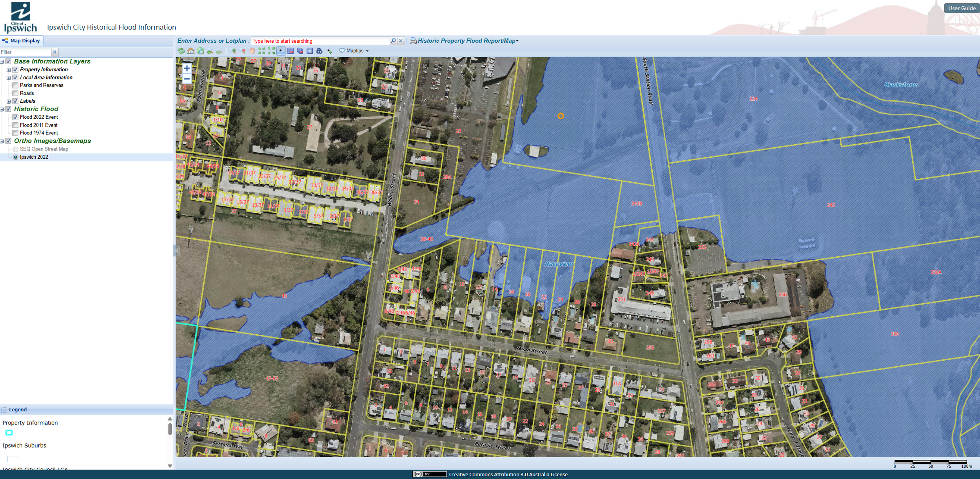Clear the address search field

point(401,41)
